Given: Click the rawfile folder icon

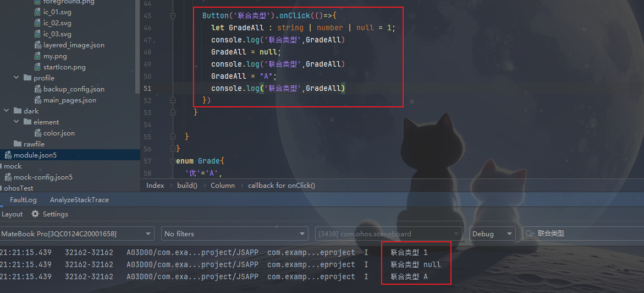Looking at the screenshot, I should click(x=18, y=144).
